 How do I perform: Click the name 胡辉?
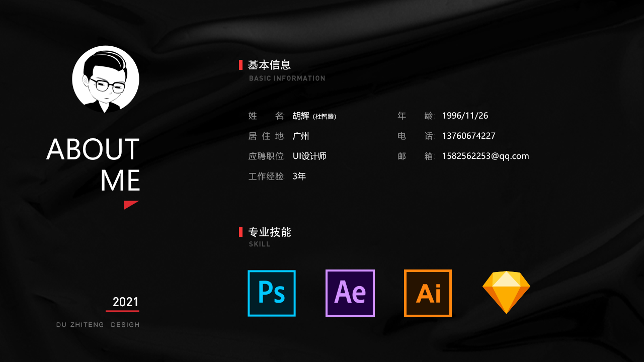point(301,116)
